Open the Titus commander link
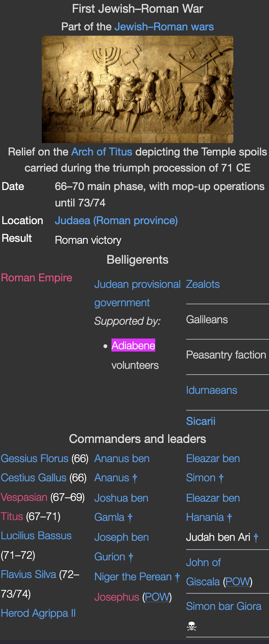Image resolution: width=269 pixels, height=644 pixels. [x=12, y=517]
